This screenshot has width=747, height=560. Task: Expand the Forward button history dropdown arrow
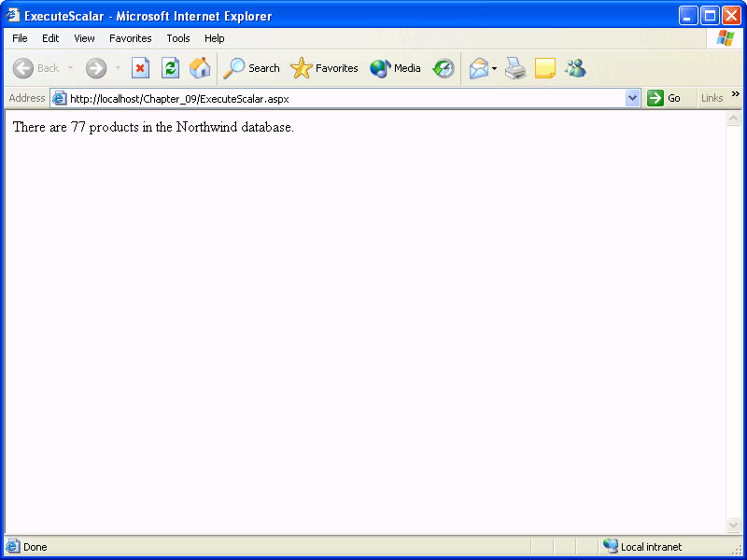coord(118,68)
